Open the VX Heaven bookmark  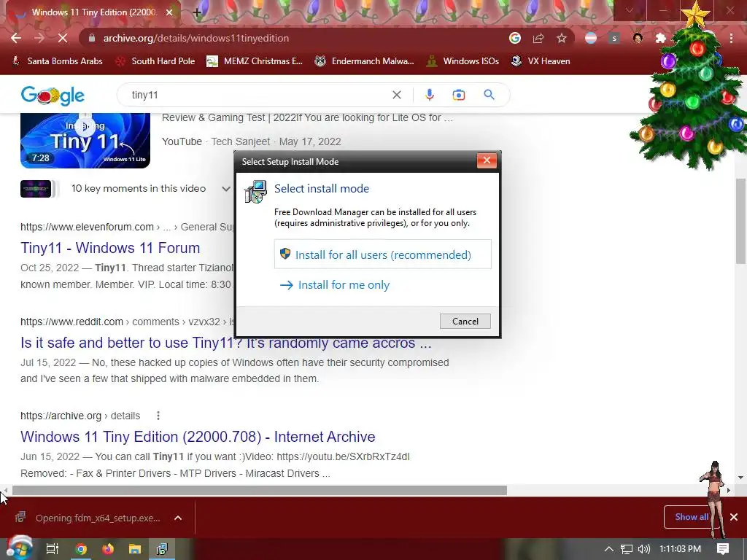(x=541, y=61)
